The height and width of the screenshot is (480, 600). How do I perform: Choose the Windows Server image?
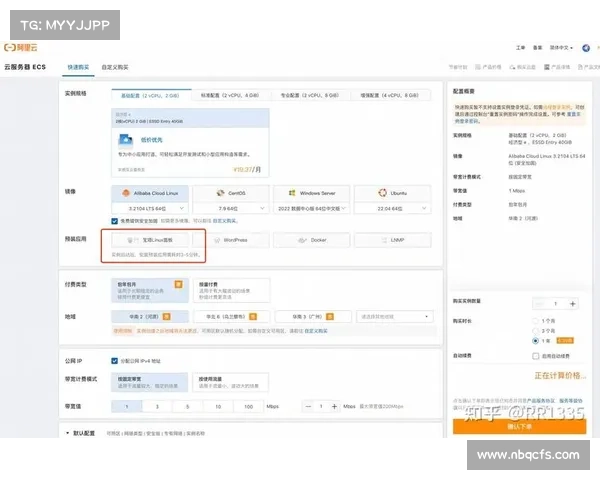[311, 193]
